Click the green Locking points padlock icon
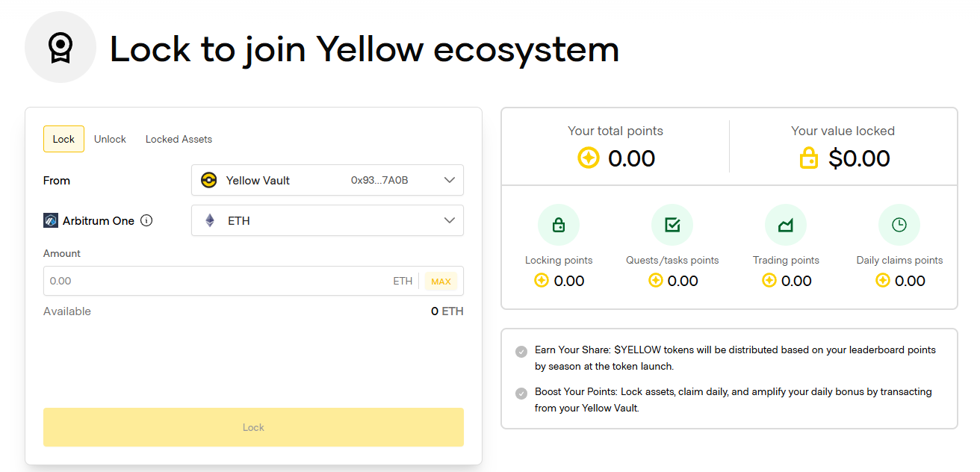This screenshot has width=980, height=472. [558, 225]
